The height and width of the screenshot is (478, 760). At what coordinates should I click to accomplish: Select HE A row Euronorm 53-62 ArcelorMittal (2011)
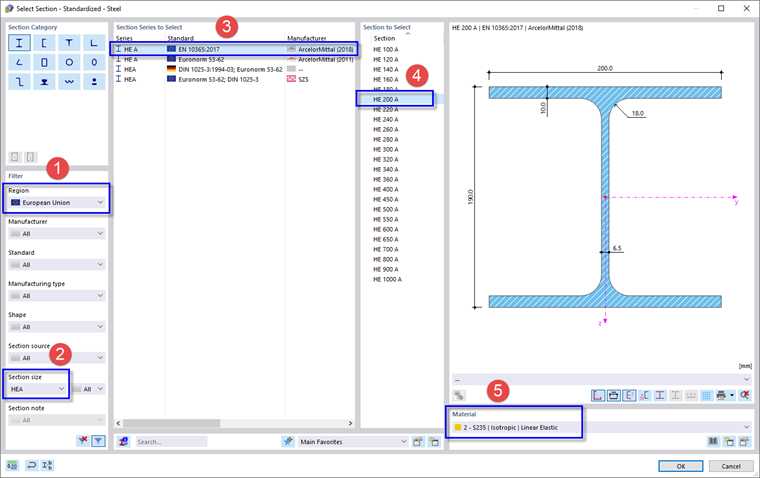pyautogui.click(x=235, y=59)
